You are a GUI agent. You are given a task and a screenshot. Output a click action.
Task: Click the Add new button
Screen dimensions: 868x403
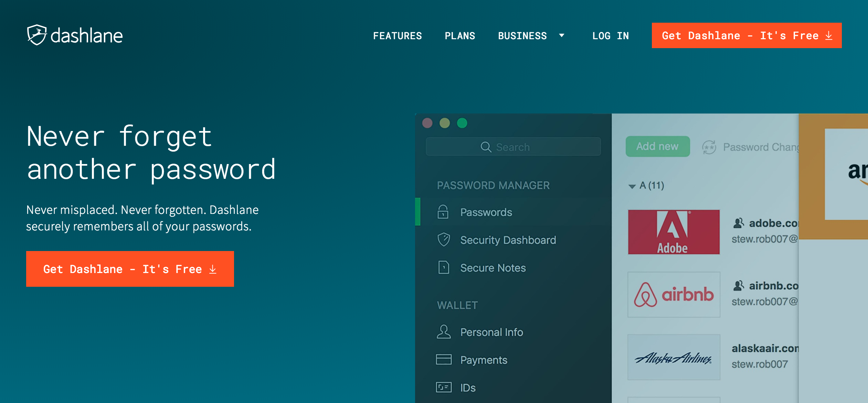pos(657,146)
